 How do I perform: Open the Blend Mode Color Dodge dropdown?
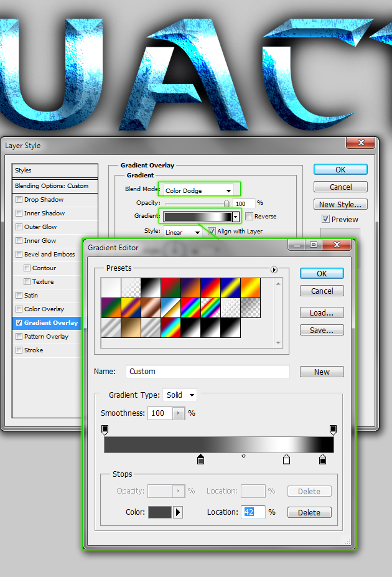click(x=199, y=190)
